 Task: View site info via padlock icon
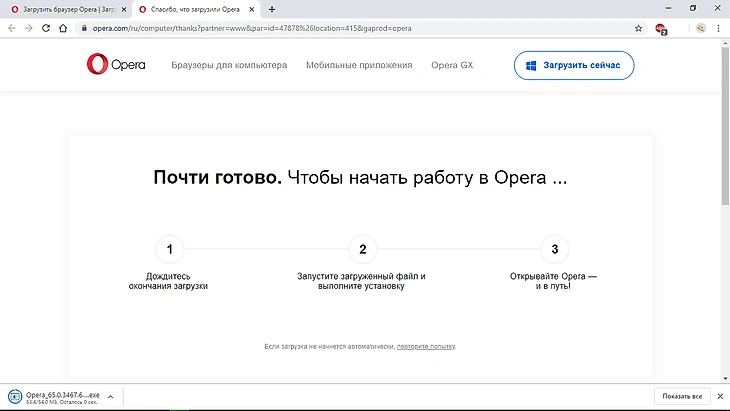tap(84, 28)
